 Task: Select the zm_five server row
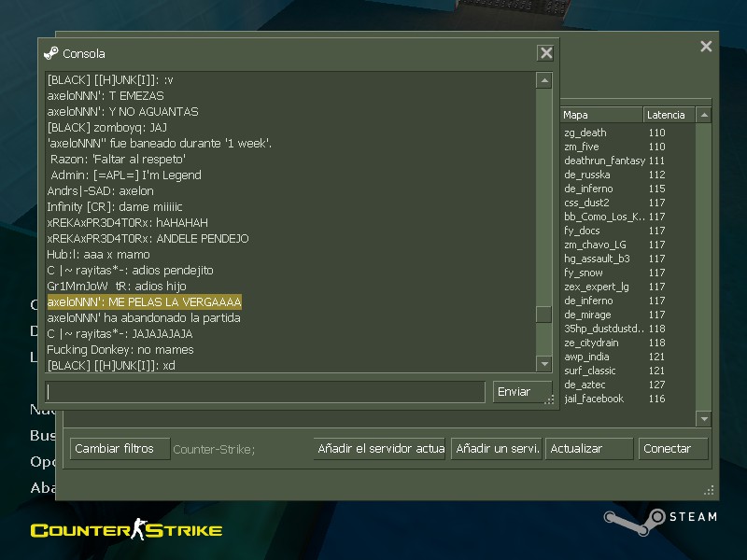point(627,147)
